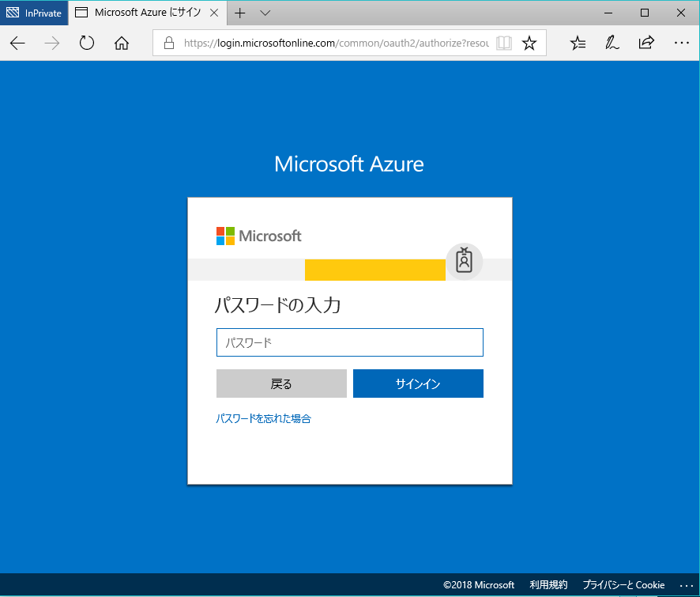This screenshot has height=597, width=700.
Task: Navigate back with the back arrow
Action: tap(17, 43)
